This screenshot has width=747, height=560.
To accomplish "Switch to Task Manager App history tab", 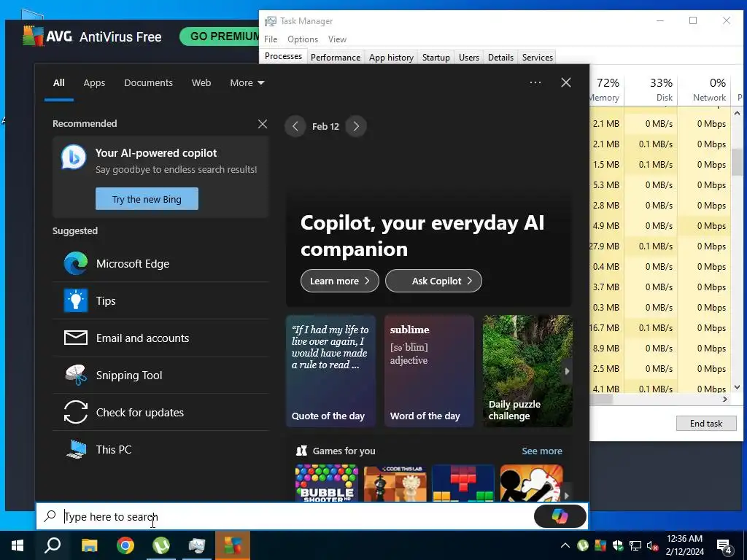I will [391, 57].
